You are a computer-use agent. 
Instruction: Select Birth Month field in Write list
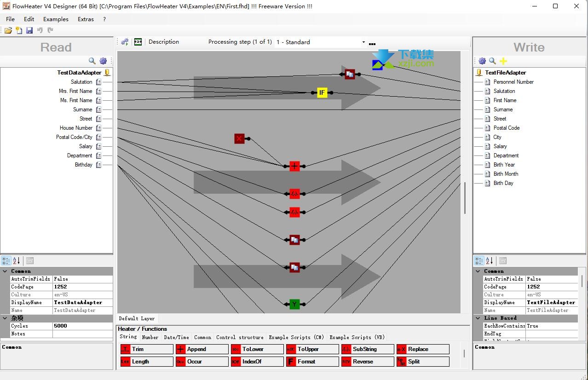pos(506,174)
